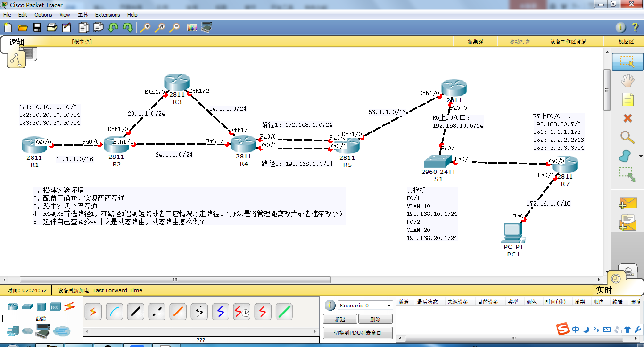
Task: Create a new network file
Action: coord(8,27)
